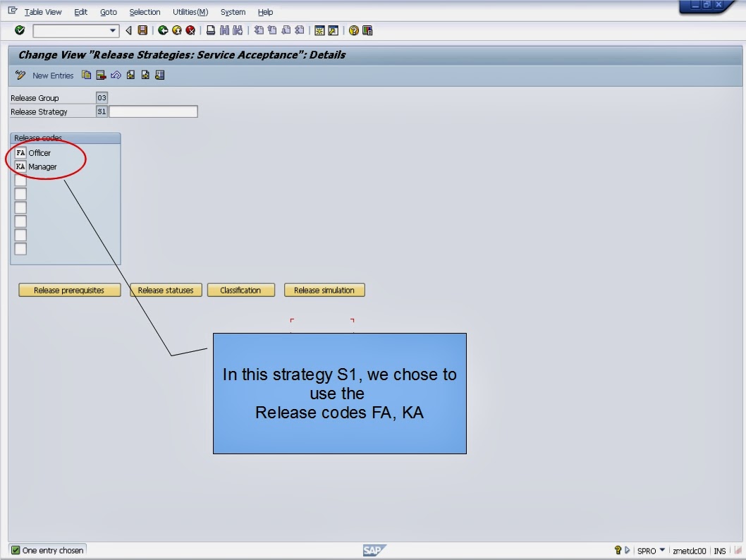The image size is (746, 560).
Task: Open the Goto menu
Action: [x=109, y=12]
